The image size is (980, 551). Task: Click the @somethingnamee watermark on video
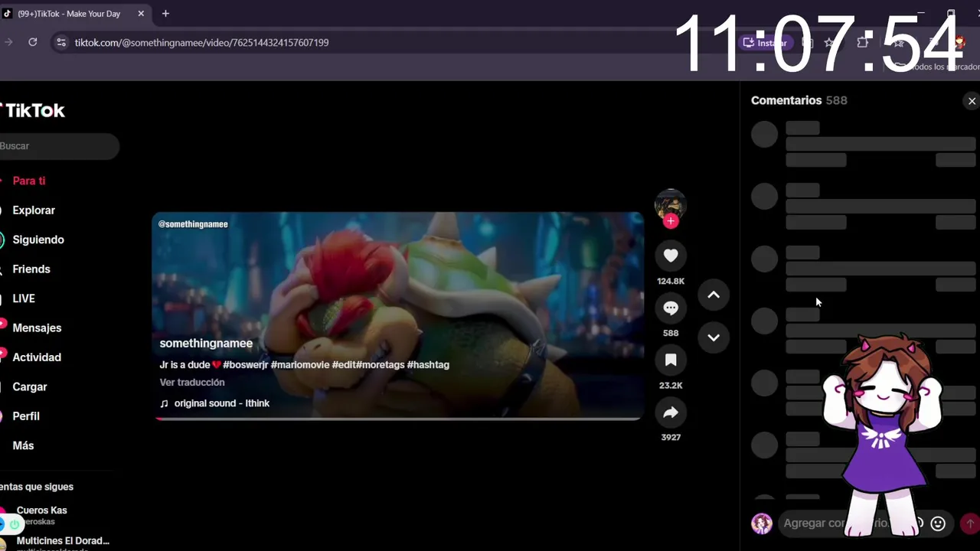(193, 224)
